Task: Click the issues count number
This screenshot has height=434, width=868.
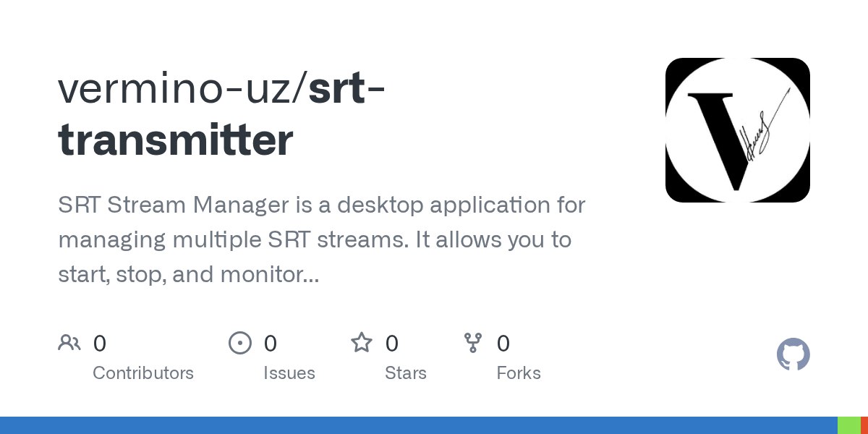Action: (x=270, y=343)
